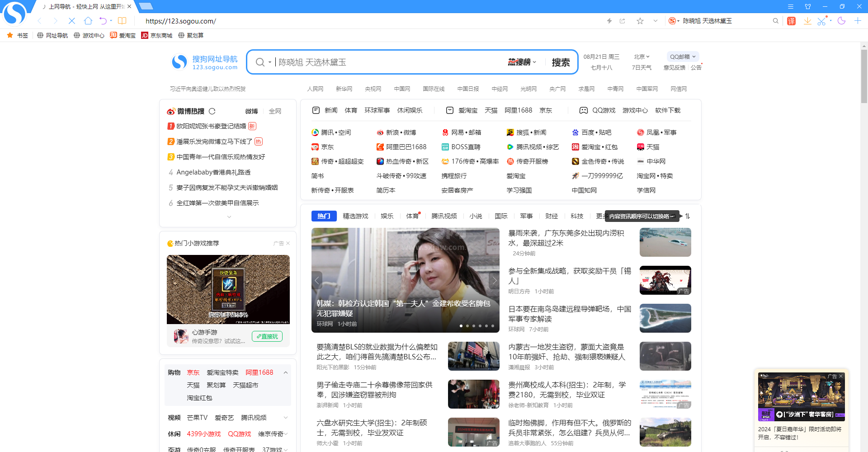Open the screenshot tool dropdown arrow
The image size is (868, 452).
pyautogui.click(x=830, y=21)
